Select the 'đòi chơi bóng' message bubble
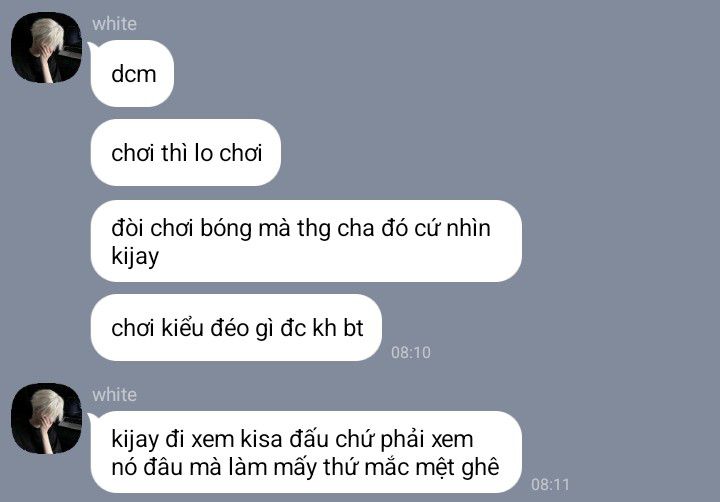 pyautogui.click(x=306, y=241)
